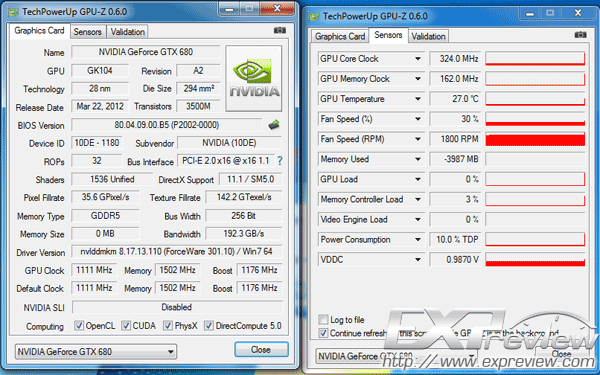Click the GPU Core Clock graph bar
Screen dimensions: 600x375
pyautogui.click(x=535, y=59)
